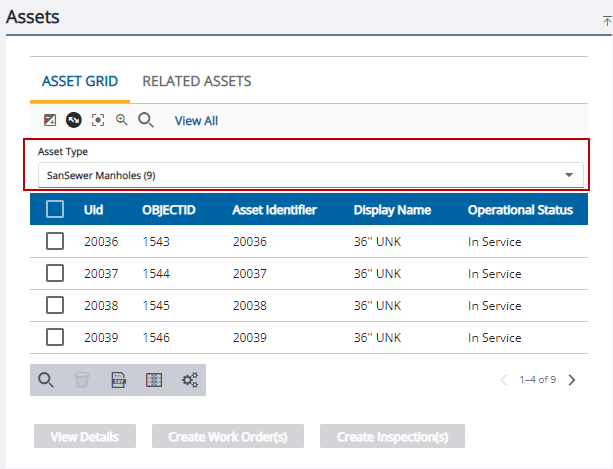Click the View All link
The width and height of the screenshot is (613, 469).
tap(196, 121)
